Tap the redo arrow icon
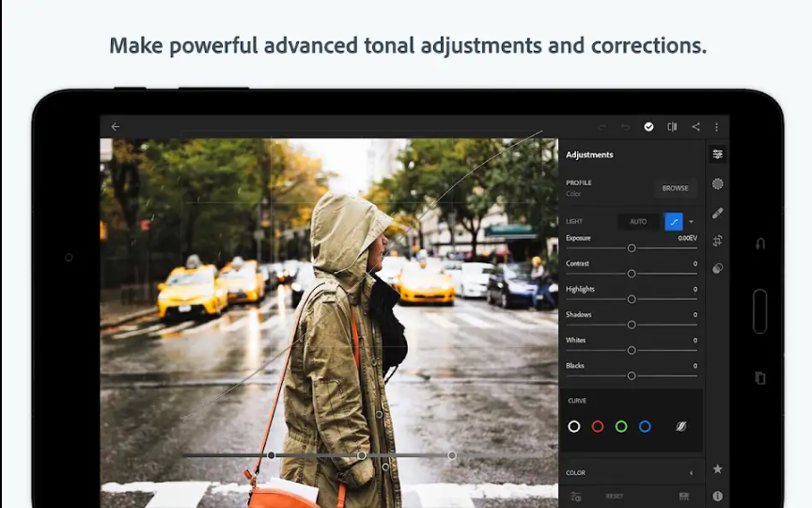812x508 pixels. coord(601,127)
